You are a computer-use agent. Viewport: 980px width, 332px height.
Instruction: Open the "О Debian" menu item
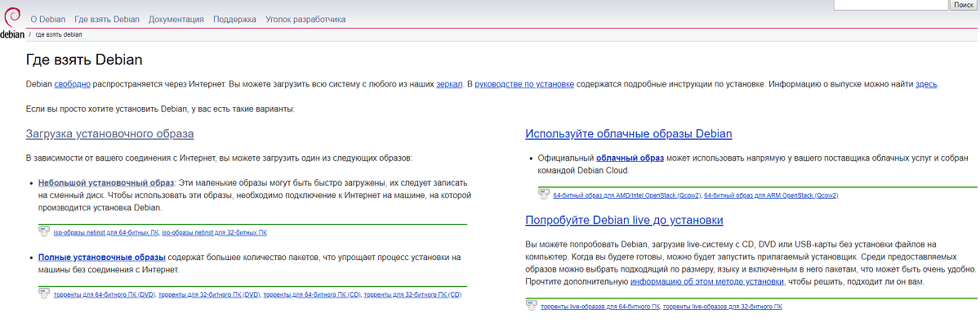pyautogui.click(x=48, y=19)
